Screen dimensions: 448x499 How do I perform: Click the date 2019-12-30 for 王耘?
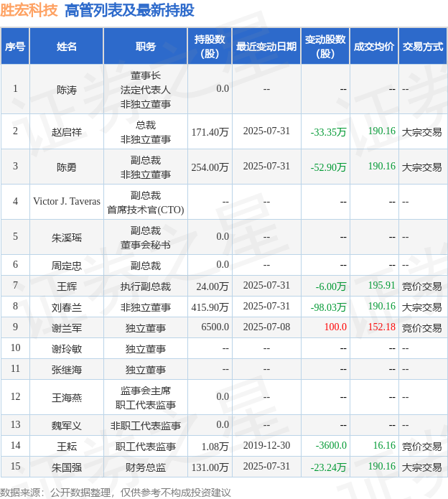coord(266,445)
